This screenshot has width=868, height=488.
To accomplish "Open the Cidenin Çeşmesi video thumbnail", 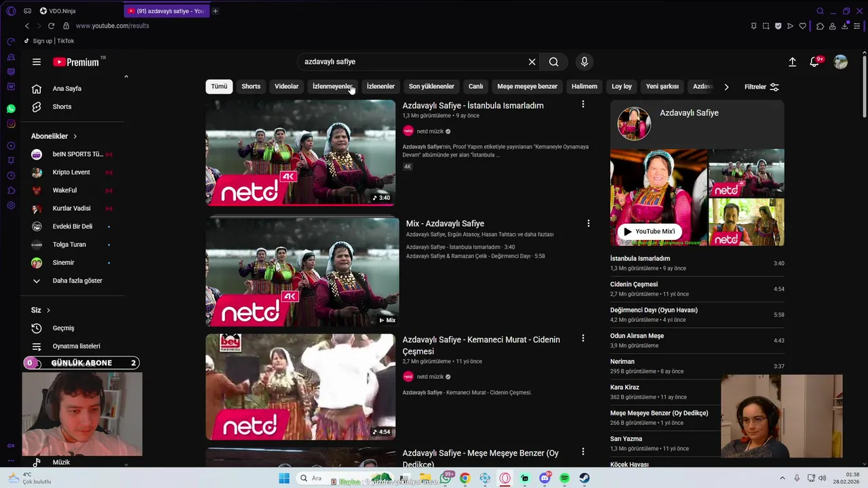I will tap(300, 386).
